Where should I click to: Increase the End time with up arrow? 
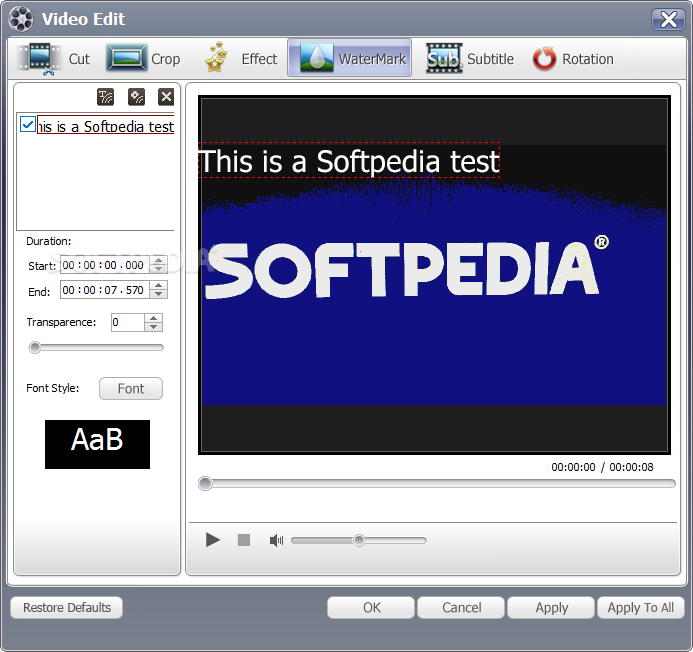[x=158, y=286]
